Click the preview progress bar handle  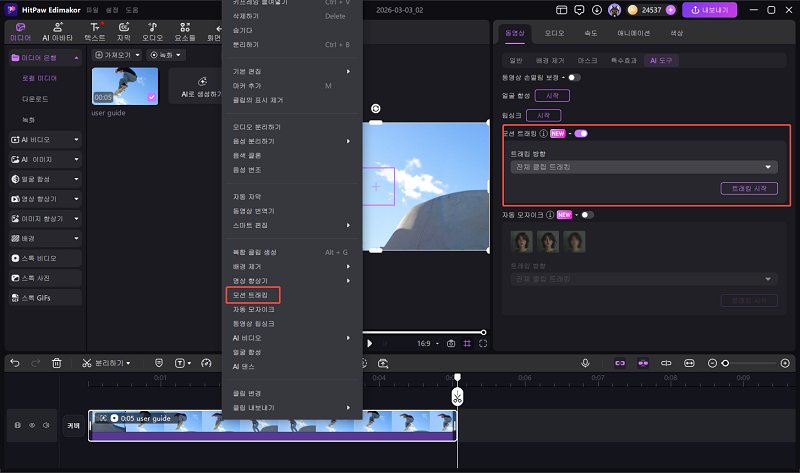(483, 332)
